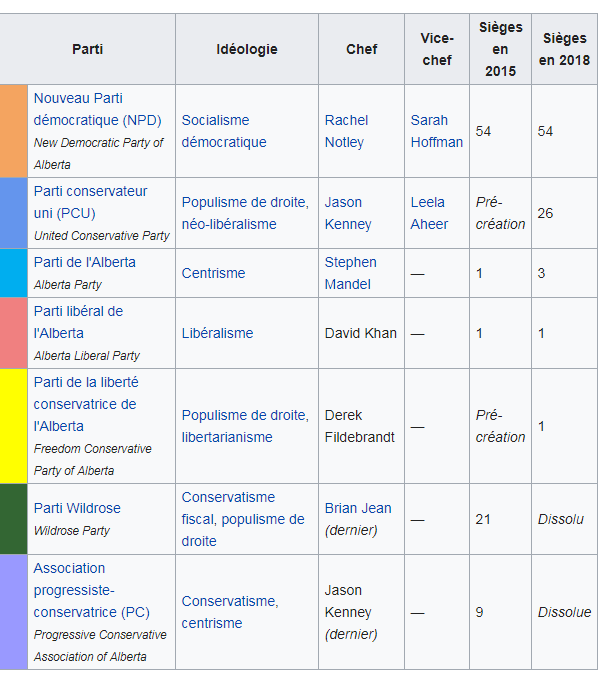Open the Conservatisme fiscal link
Screen dimensions: 606x679
click(228, 508)
